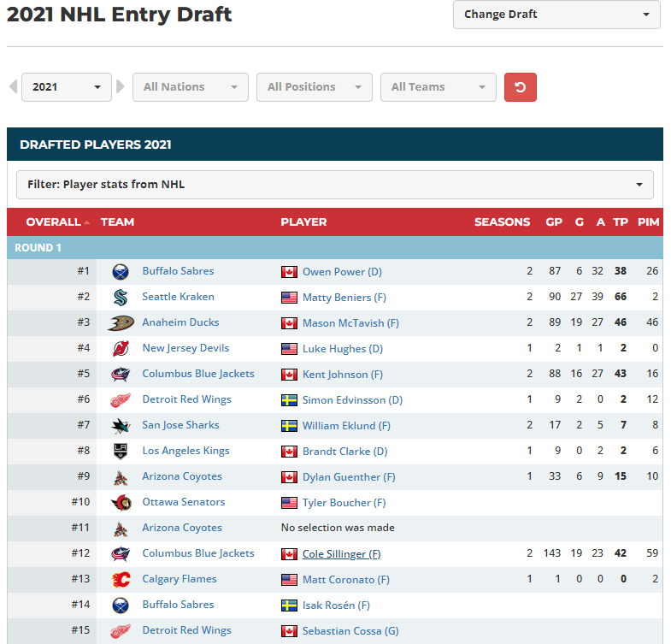Open the Change Draft dropdown

coord(556,15)
